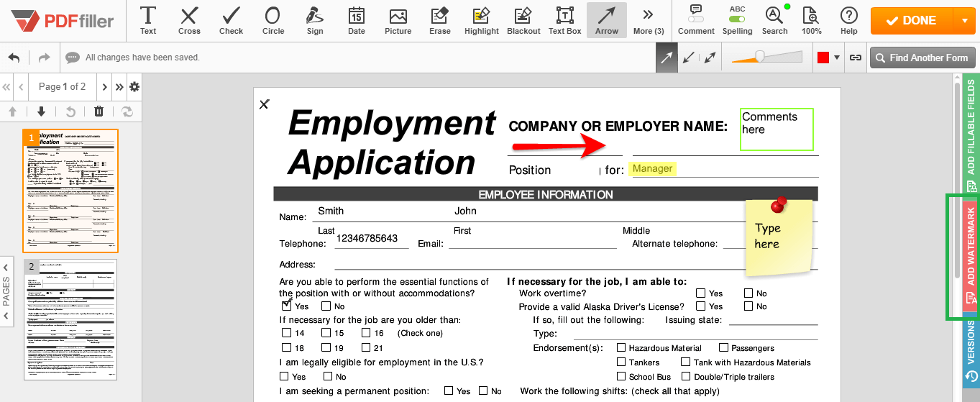Select the Text Box tool
This screenshot has height=402, width=980.
click(x=565, y=20)
